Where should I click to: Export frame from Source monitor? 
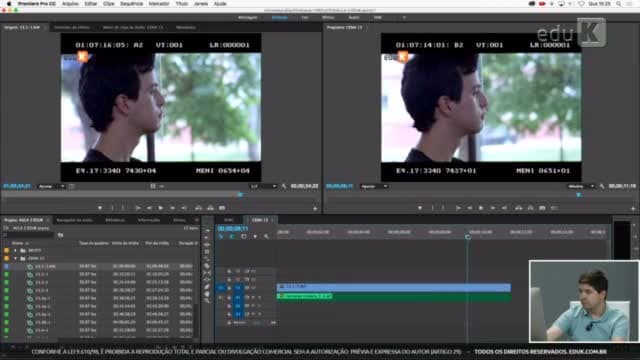(x=222, y=208)
